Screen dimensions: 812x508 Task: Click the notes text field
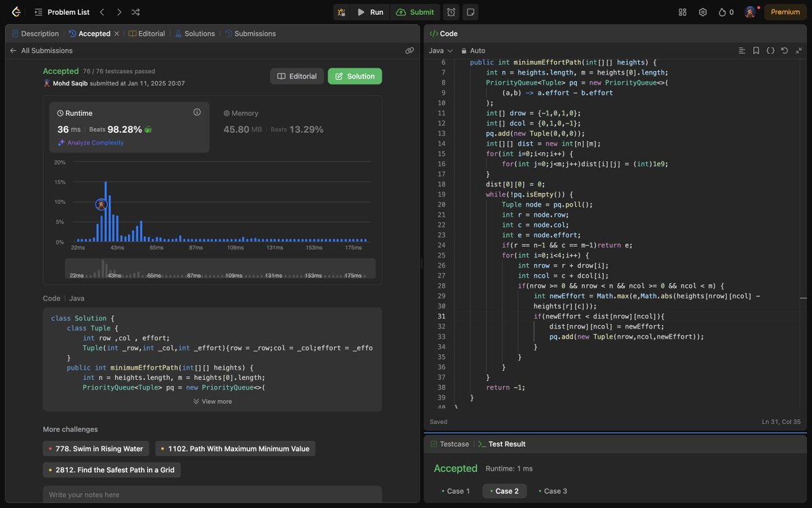(212, 495)
